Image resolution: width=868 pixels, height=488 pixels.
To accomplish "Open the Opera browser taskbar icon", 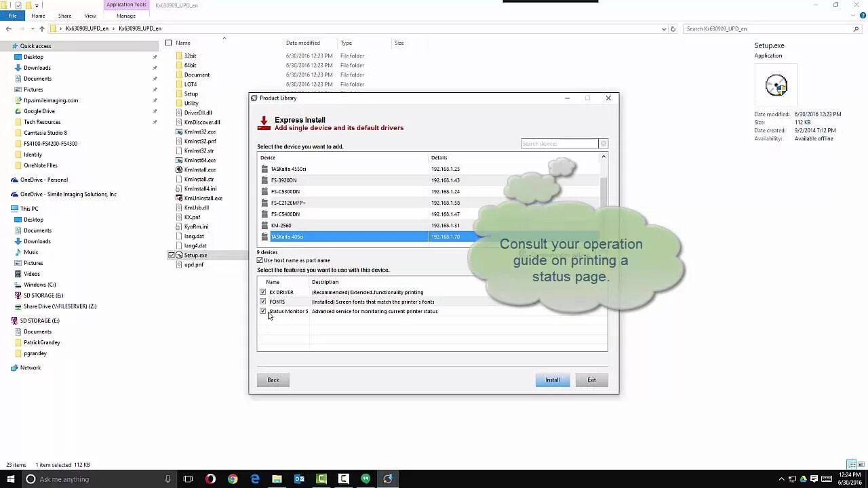I will tap(210, 479).
